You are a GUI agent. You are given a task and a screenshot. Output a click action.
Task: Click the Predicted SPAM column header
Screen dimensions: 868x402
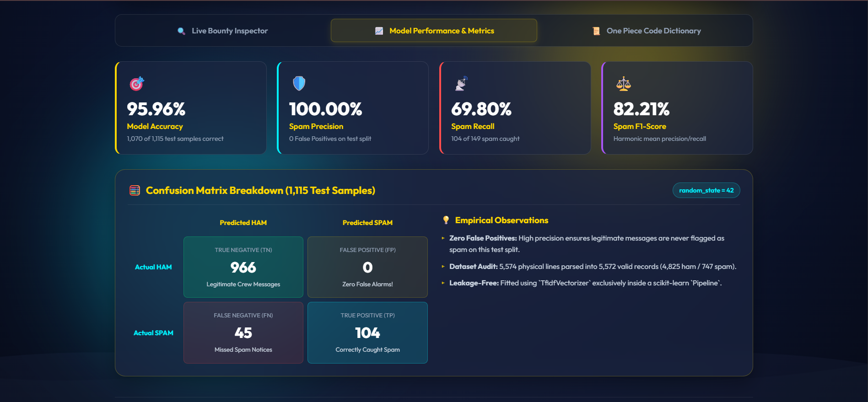(x=367, y=223)
